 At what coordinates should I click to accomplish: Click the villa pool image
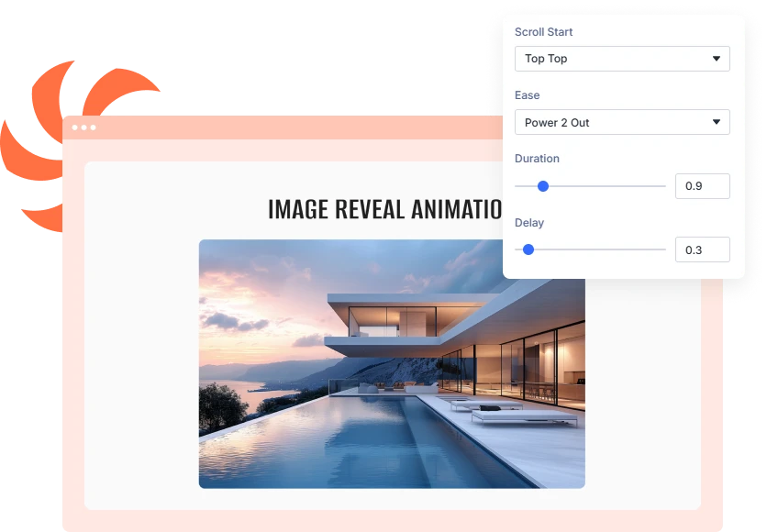point(392,364)
